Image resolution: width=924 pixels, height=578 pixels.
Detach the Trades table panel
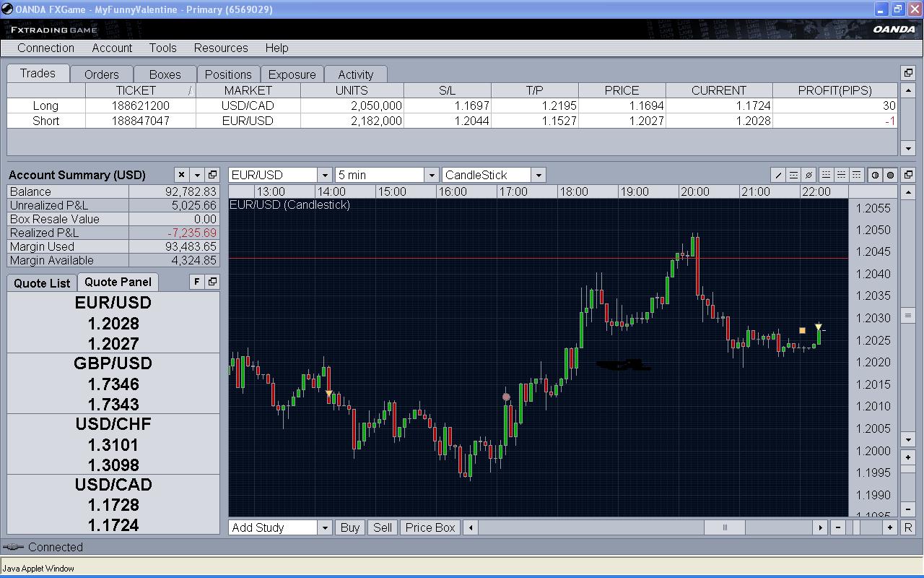pos(908,73)
